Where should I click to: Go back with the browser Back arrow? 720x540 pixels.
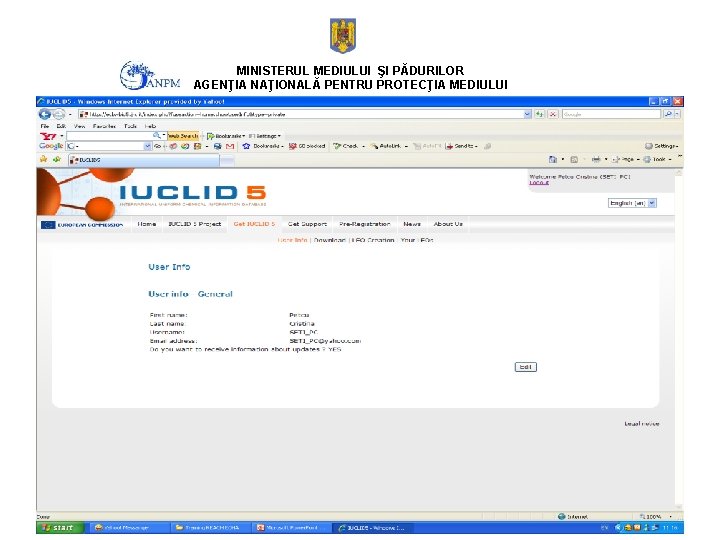(45, 114)
